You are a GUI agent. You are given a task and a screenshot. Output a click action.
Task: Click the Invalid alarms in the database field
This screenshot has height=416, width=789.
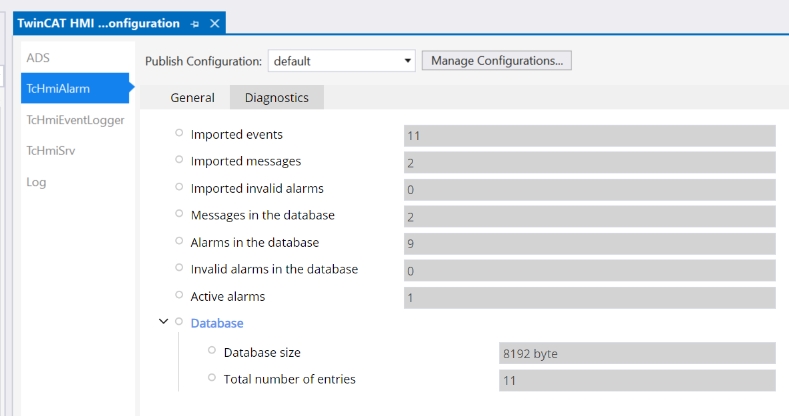pyautogui.click(x=589, y=271)
